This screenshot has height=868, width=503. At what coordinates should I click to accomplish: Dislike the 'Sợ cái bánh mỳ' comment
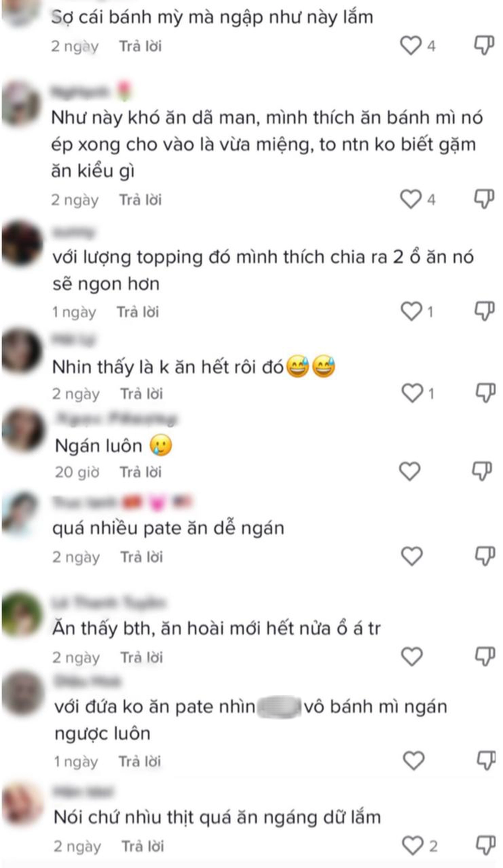coord(484,45)
